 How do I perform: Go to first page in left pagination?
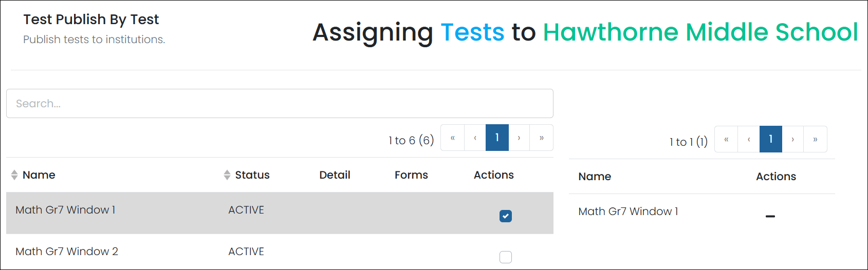point(453,138)
